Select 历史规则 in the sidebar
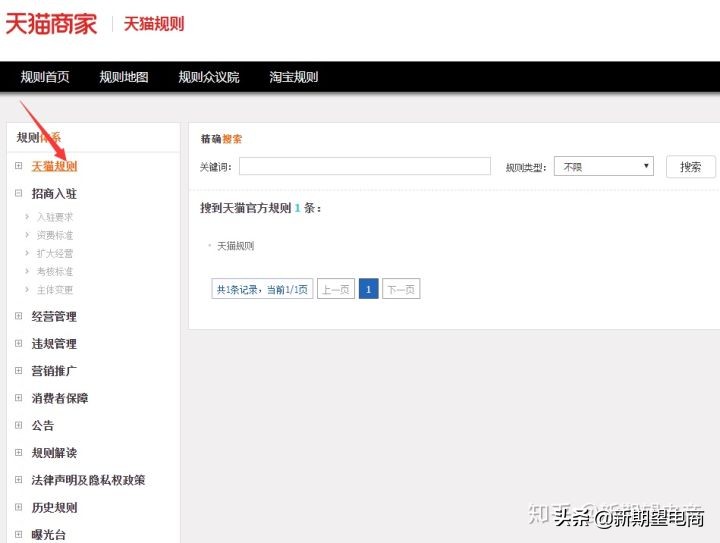720x543 pixels. (54, 507)
